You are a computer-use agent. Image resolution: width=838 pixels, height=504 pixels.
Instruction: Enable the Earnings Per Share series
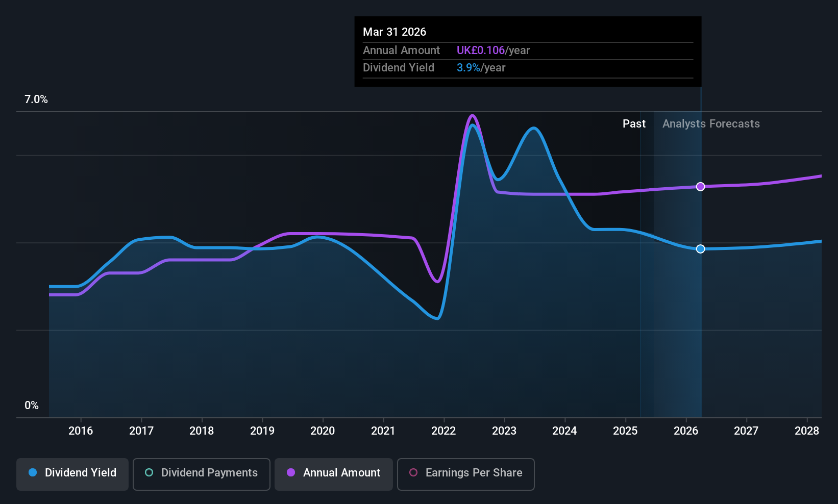(x=466, y=474)
